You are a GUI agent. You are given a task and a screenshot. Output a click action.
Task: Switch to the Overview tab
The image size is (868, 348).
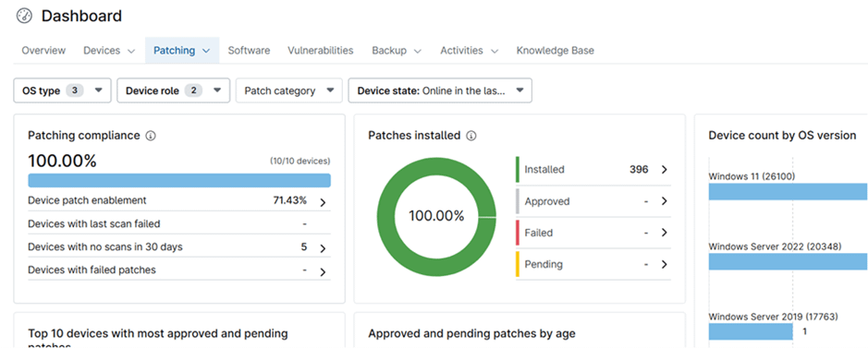[x=43, y=50]
